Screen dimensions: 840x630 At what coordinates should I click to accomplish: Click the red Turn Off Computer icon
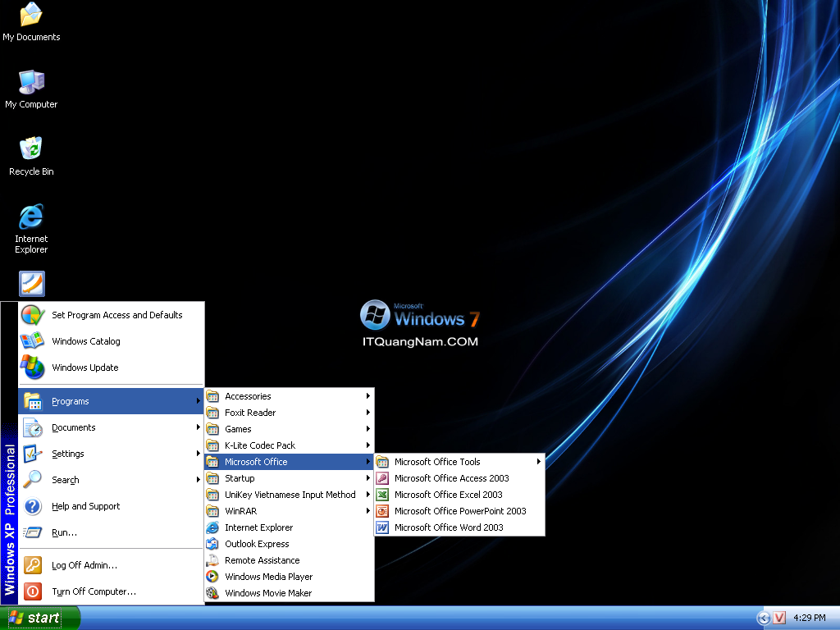[33, 591]
